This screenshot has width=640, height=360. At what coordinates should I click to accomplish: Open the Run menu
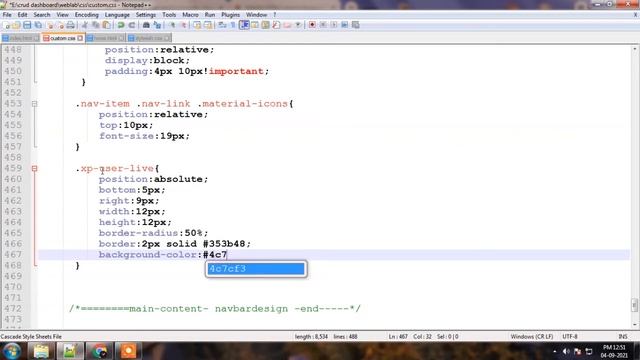tap(210, 15)
